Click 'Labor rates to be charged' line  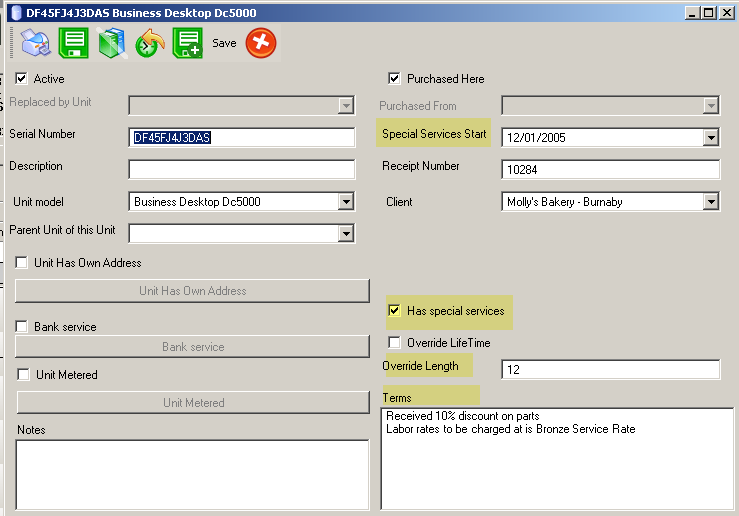pyautogui.click(x=510, y=429)
